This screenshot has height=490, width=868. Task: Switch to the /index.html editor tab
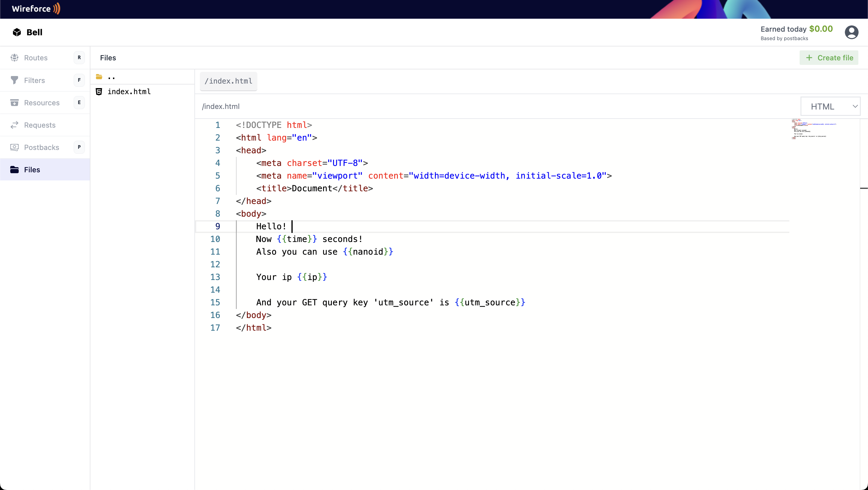click(x=228, y=81)
